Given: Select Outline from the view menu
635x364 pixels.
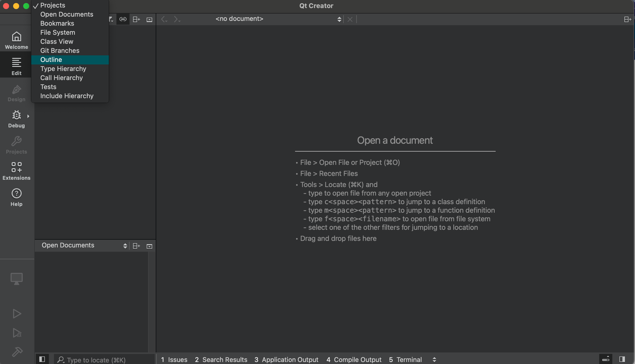Looking at the screenshot, I should click(51, 60).
